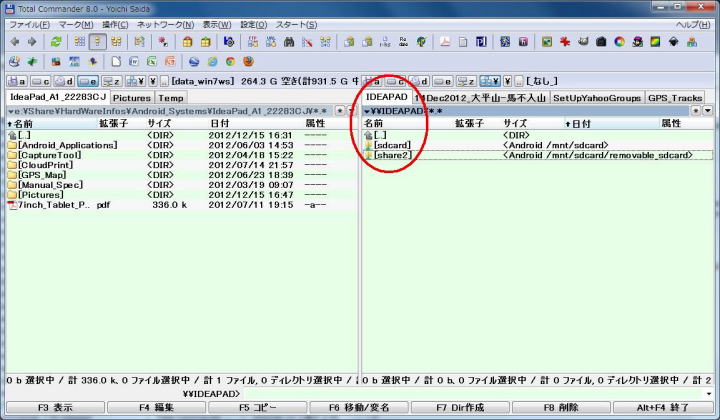Select drive d in right pane drive bar

pyautogui.click(x=419, y=82)
